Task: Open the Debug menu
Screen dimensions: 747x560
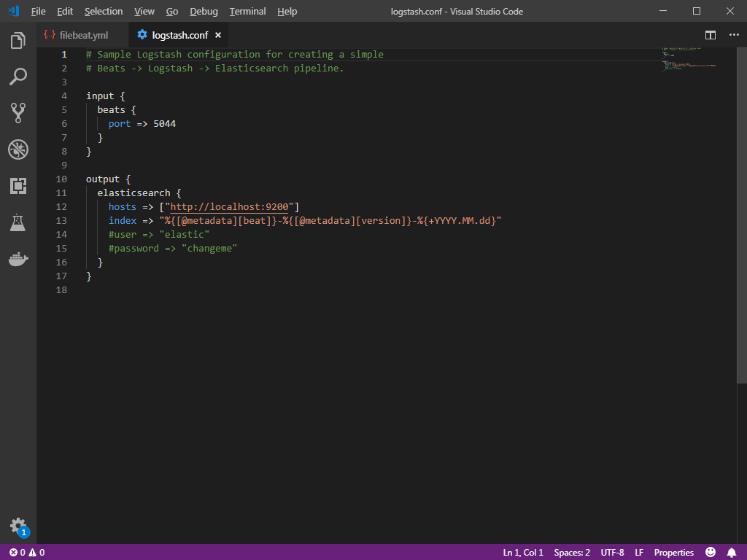Action: point(204,12)
